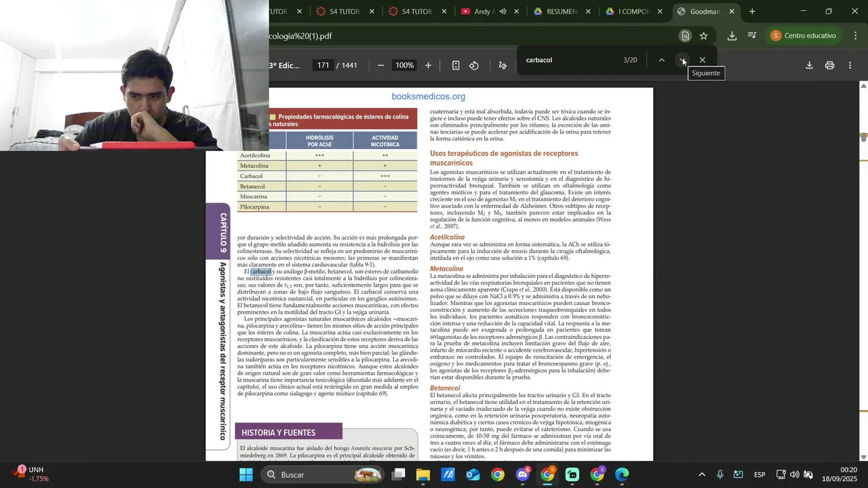
Task: Download the PDF from viewer toolbar
Action: point(809,66)
